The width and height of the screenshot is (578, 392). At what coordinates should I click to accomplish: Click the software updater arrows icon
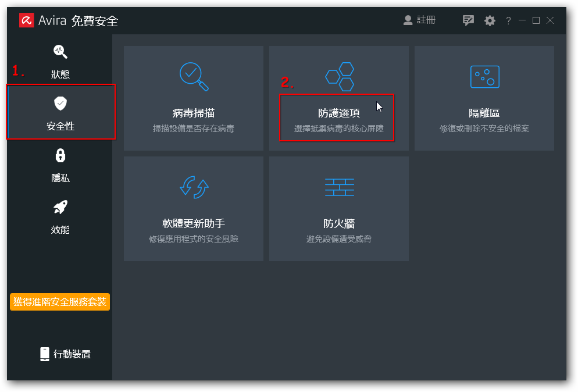pyautogui.click(x=194, y=187)
